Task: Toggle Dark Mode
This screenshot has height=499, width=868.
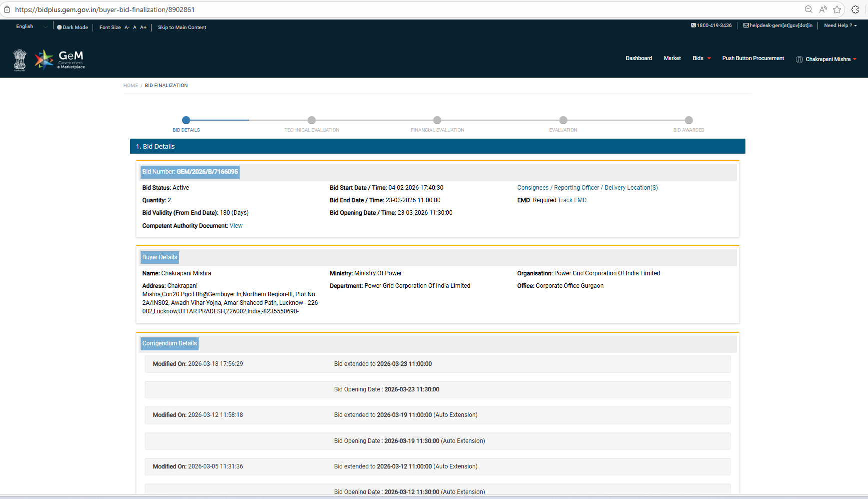Action: pos(73,28)
